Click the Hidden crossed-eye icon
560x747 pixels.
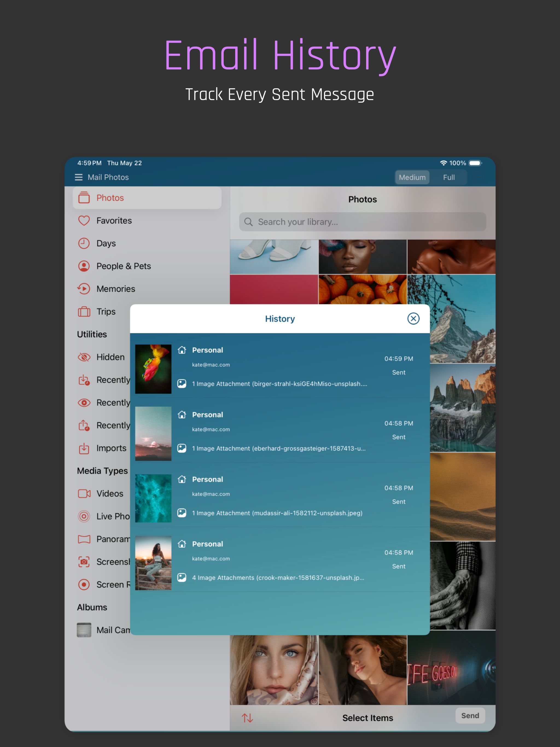(84, 357)
